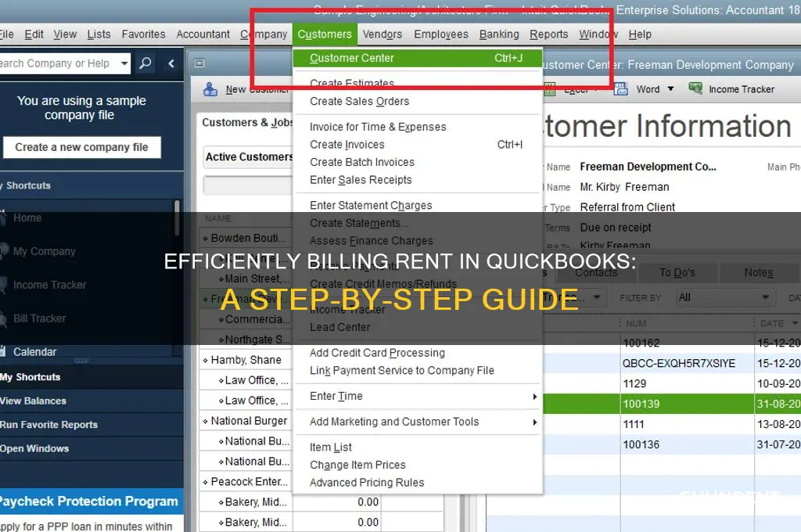This screenshot has height=532, width=801.
Task: Select Advanced Pricing Rules
Action: pyautogui.click(x=367, y=483)
